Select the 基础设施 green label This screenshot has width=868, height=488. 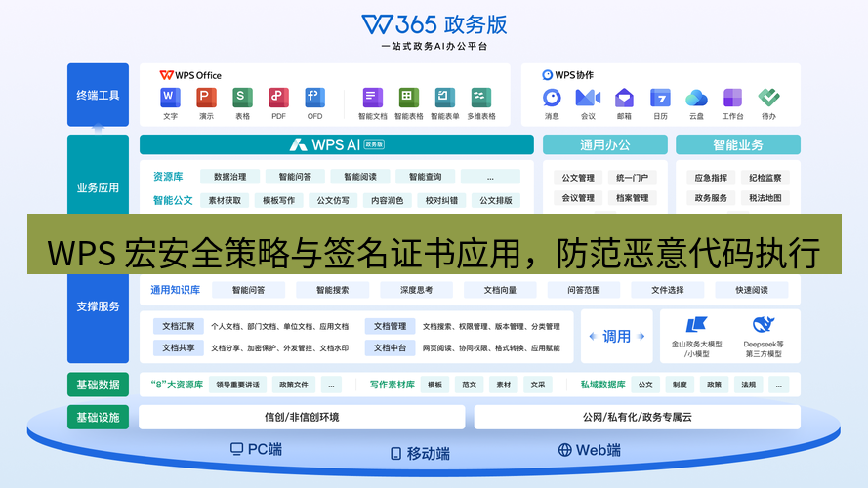(x=98, y=417)
